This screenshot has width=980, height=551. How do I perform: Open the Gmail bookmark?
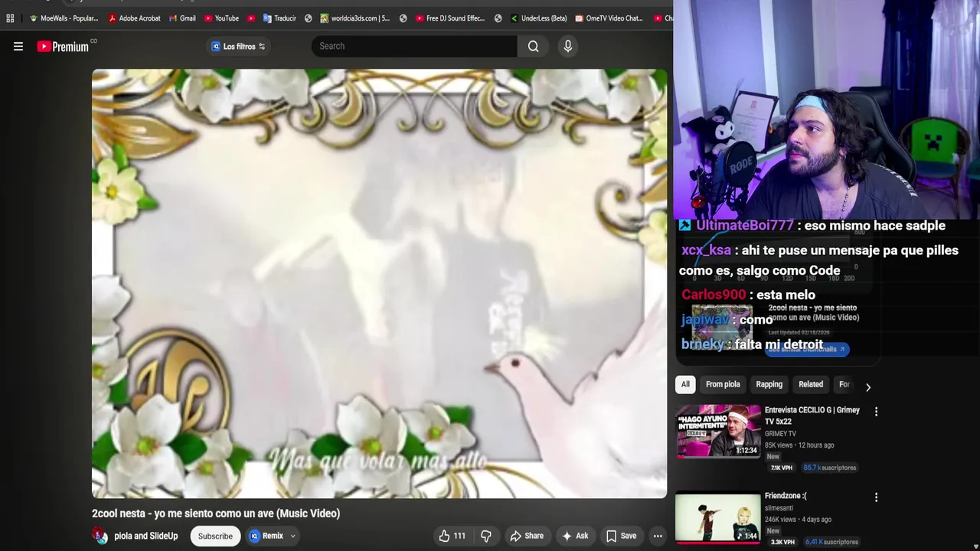click(182, 18)
